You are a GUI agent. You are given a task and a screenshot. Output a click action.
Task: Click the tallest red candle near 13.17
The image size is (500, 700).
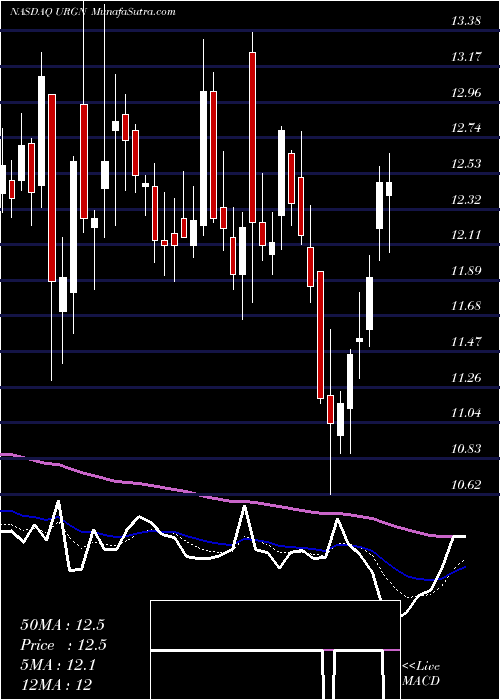pyautogui.click(x=253, y=137)
